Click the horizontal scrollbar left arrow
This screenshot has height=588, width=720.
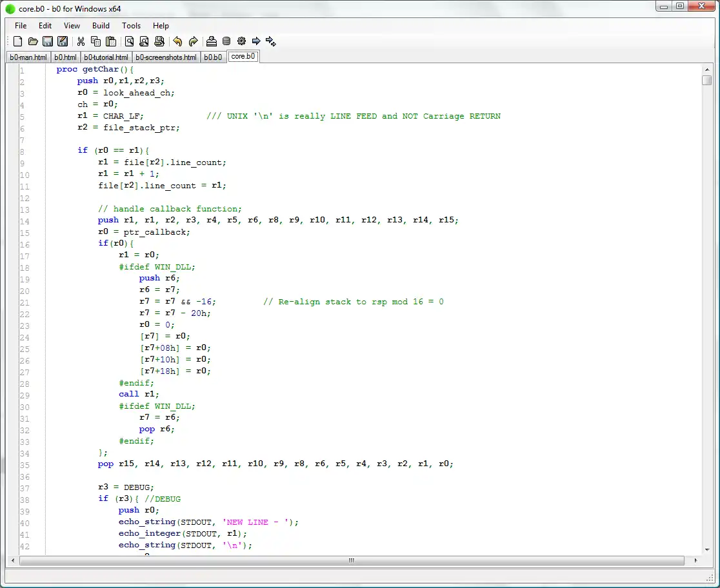pos(13,560)
